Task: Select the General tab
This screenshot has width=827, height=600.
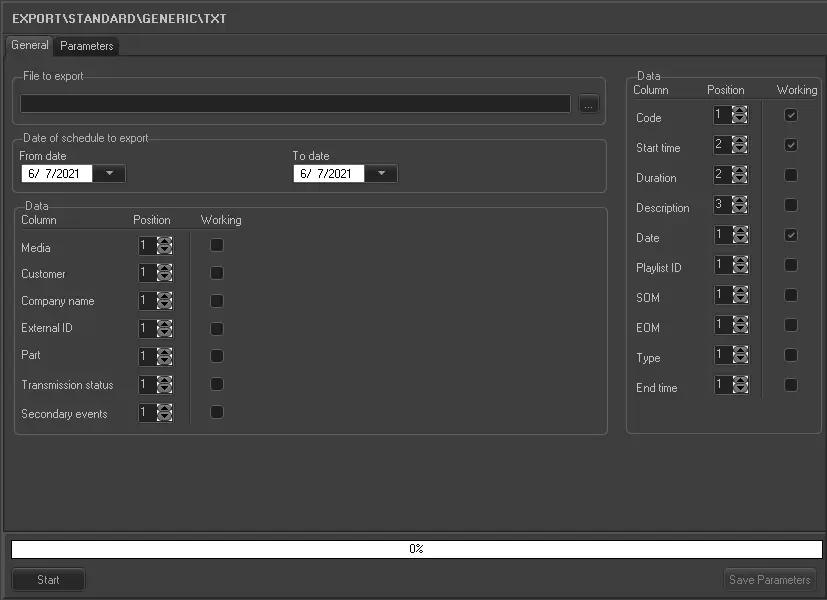Action: click(x=30, y=46)
